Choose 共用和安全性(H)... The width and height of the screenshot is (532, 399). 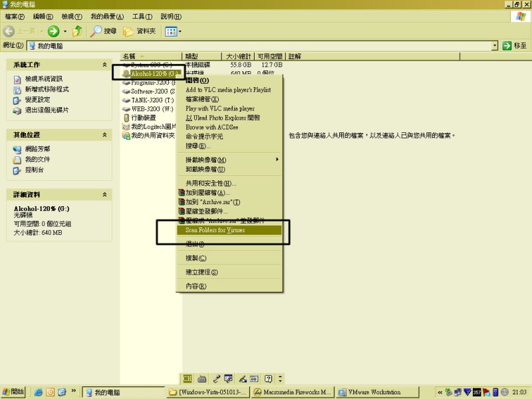229,184
